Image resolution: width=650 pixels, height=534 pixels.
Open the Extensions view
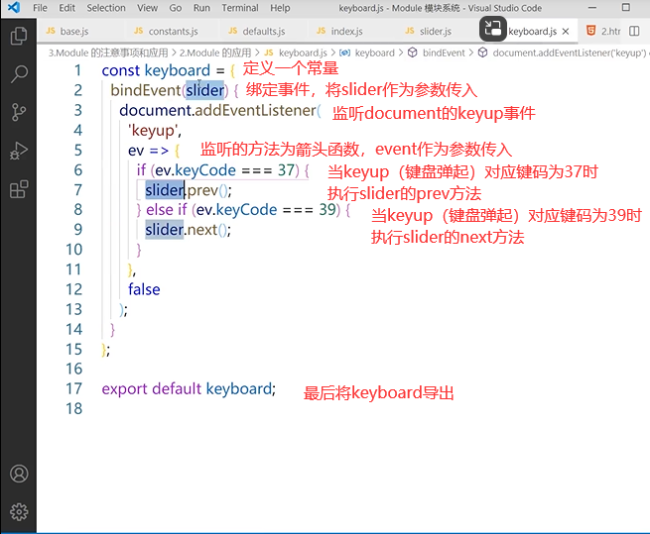(x=19, y=189)
